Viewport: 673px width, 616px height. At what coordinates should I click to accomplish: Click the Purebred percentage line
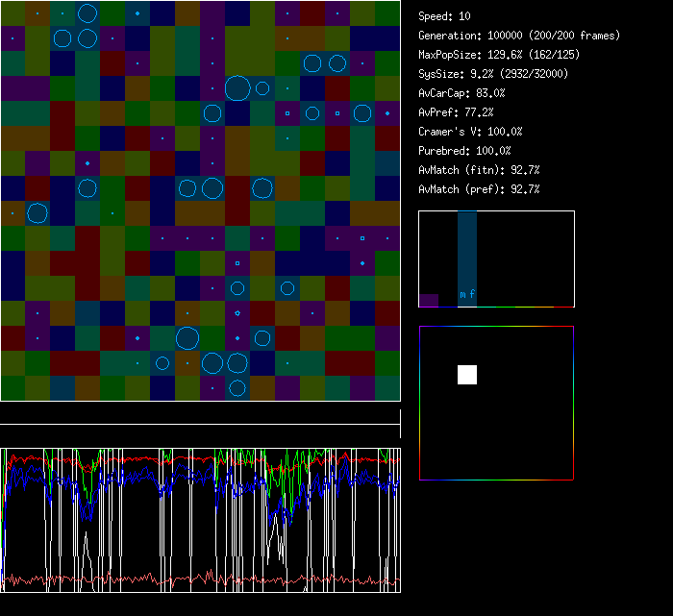click(464, 151)
